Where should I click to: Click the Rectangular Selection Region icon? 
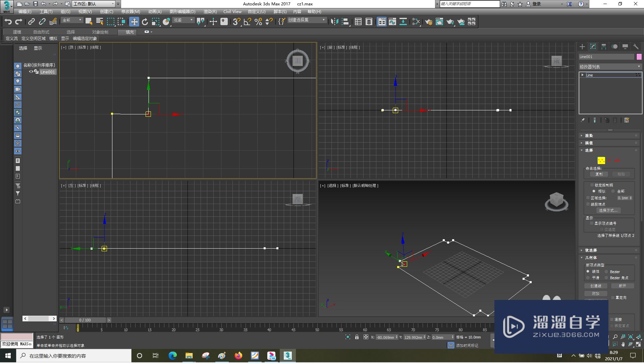[x=110, y=22]
